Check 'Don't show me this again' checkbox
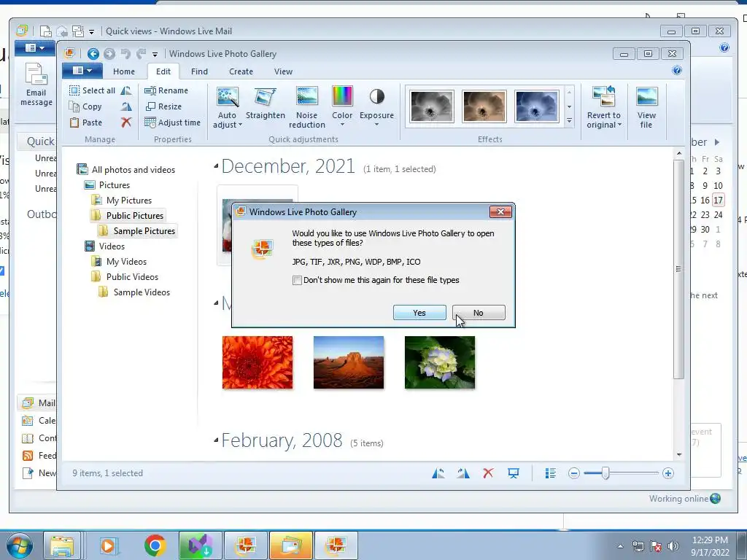Screen dimensions: 747x560 coord(298,280)
